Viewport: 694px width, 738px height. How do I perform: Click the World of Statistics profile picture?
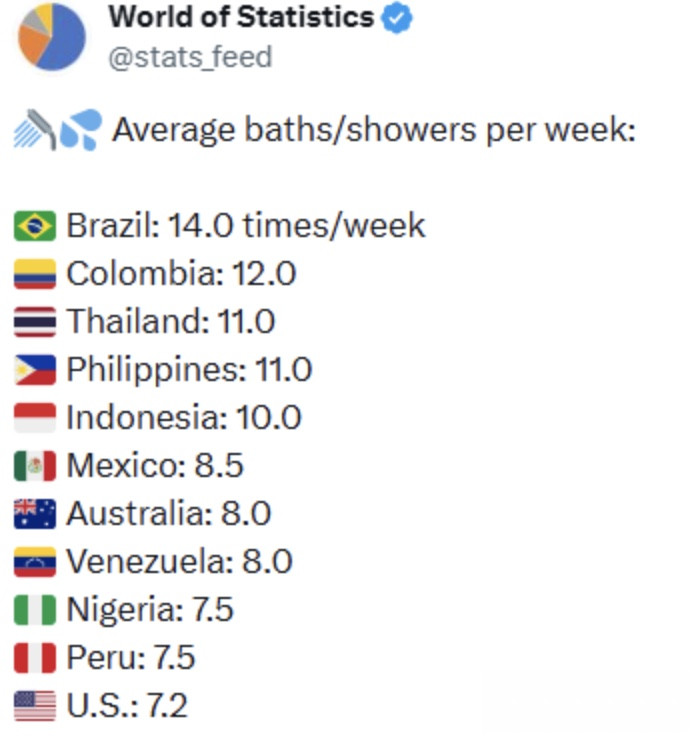51,35
